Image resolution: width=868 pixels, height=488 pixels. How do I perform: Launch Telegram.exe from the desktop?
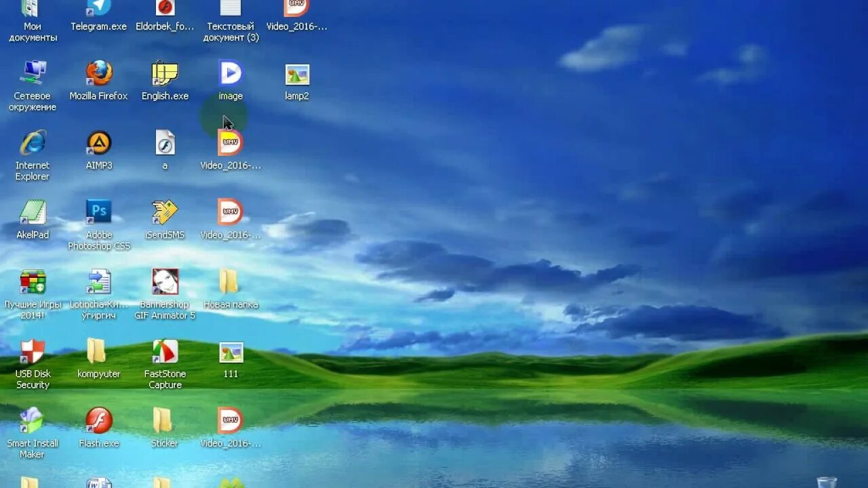click(x=99, y=16)
